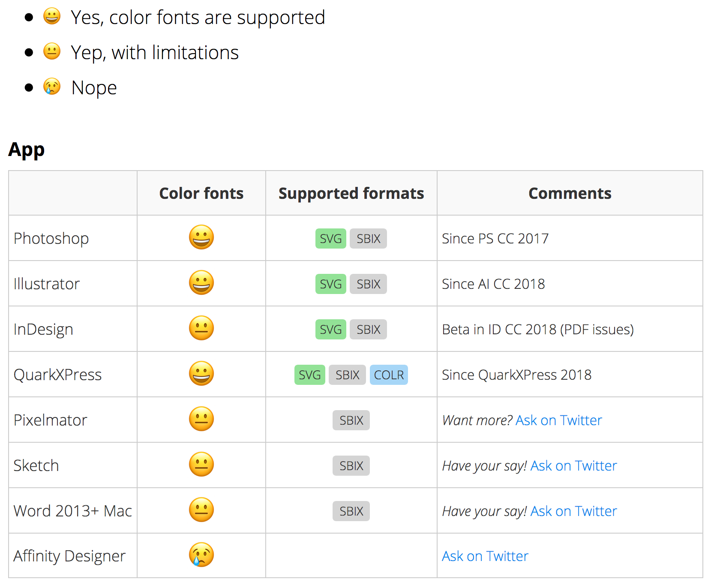The image size is (714, 588).
Task: Follow Ask on Twitter link for Word 2013+ Mac
Action: pyautogui.click(x=574, y=511)
